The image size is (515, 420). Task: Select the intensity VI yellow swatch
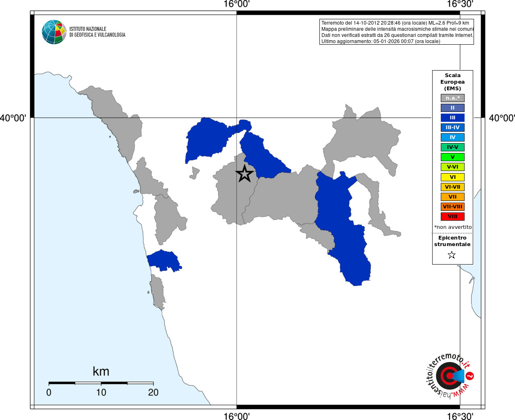[x=453, y=177]
